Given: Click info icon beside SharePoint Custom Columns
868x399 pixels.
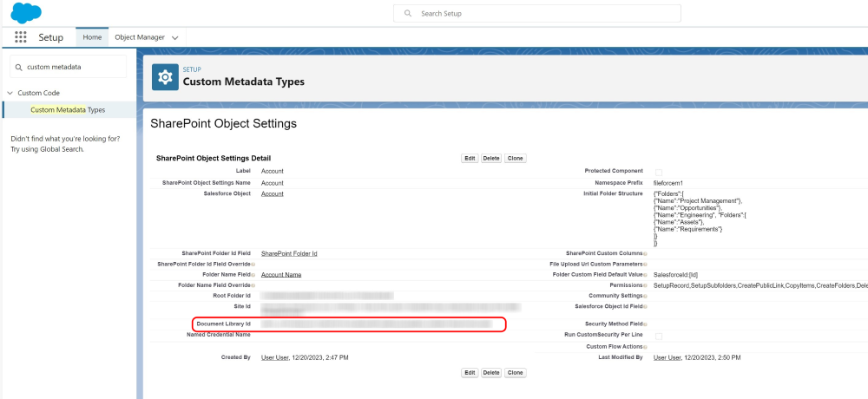Looking at the screenshot, I should coord(646,253).
